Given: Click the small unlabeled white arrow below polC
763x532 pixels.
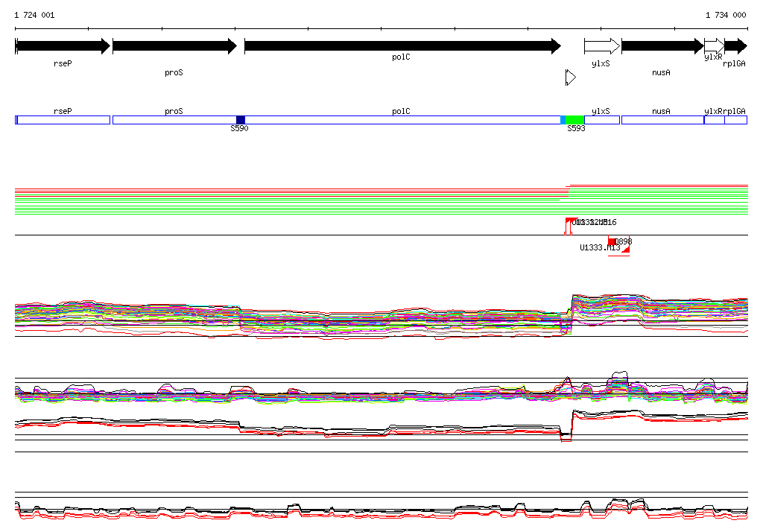Looking at the screenshot, I should click(x=571, y=77).
